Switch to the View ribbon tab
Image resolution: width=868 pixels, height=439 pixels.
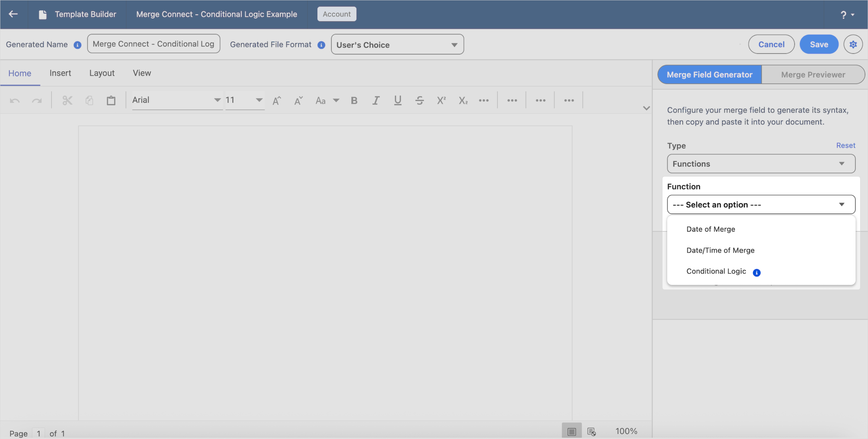click(142, 73)
